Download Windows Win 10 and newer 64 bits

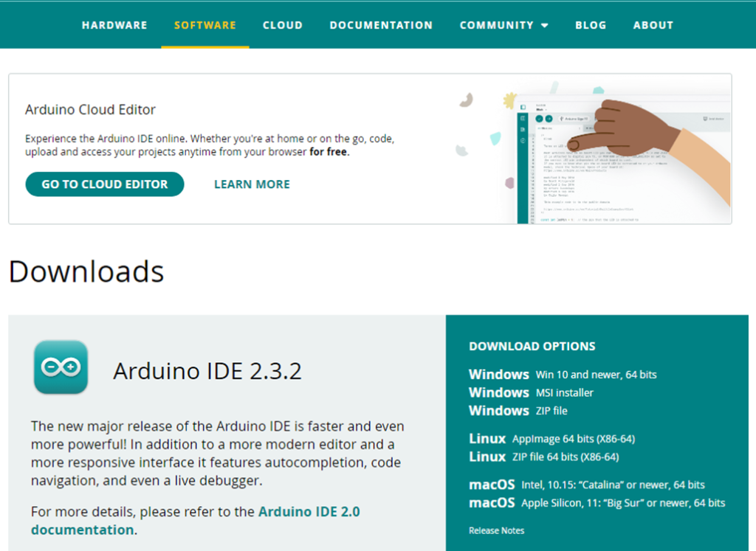click(x=563, y=374)
